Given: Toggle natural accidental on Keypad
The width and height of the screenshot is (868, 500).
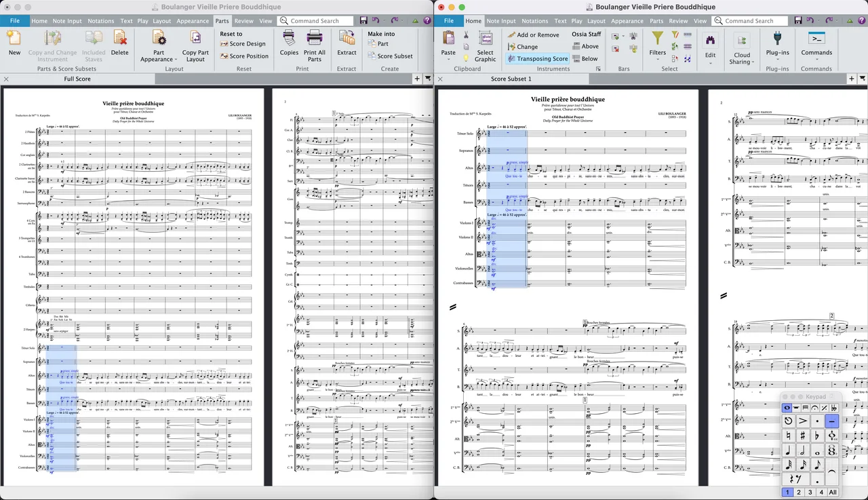Looking at the screenshot, I should point(788,436).
